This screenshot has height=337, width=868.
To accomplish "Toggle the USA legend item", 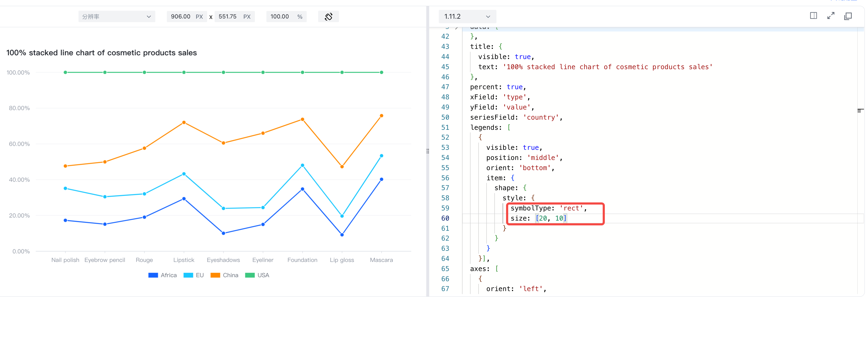I will 257,275.
